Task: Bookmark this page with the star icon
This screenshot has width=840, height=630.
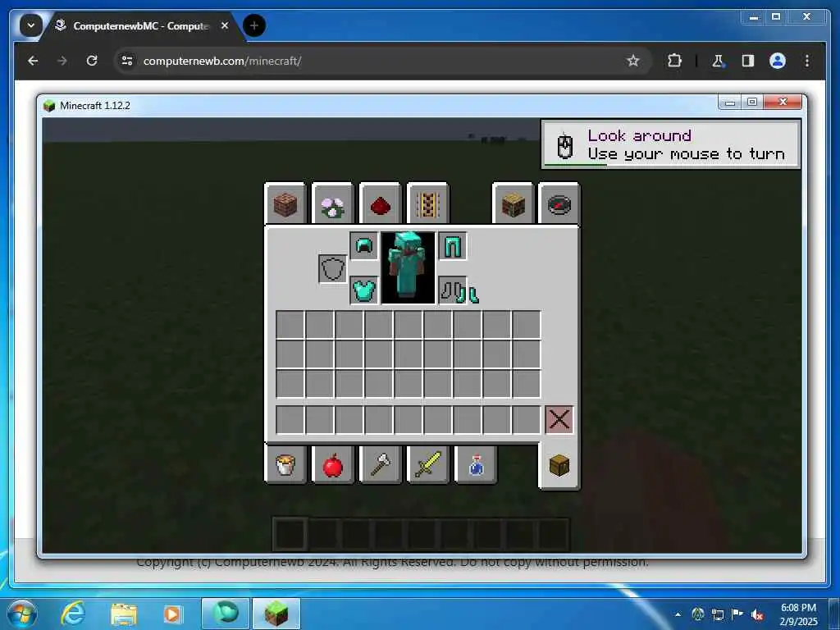Action: coord(633,61)
